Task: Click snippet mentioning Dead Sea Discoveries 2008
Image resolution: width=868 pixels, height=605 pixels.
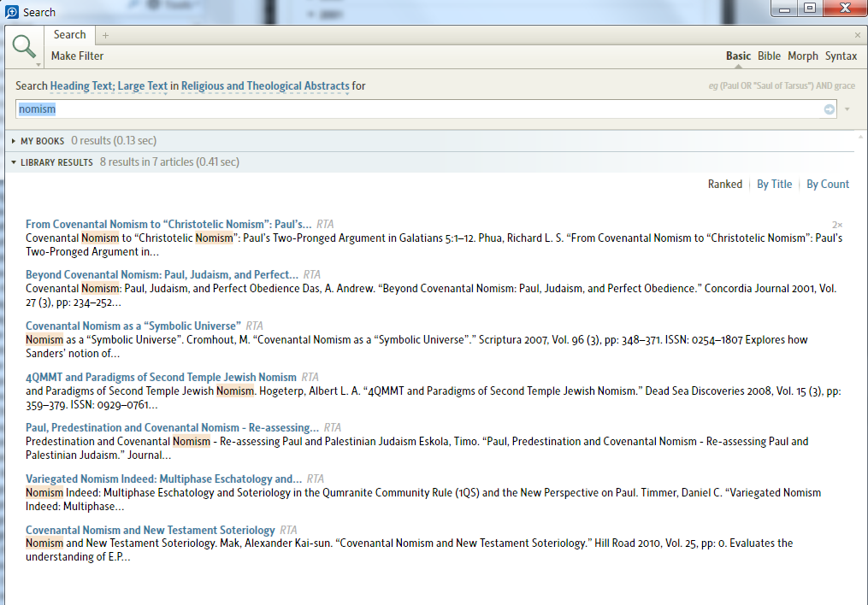Action: [x=433, y=397]
